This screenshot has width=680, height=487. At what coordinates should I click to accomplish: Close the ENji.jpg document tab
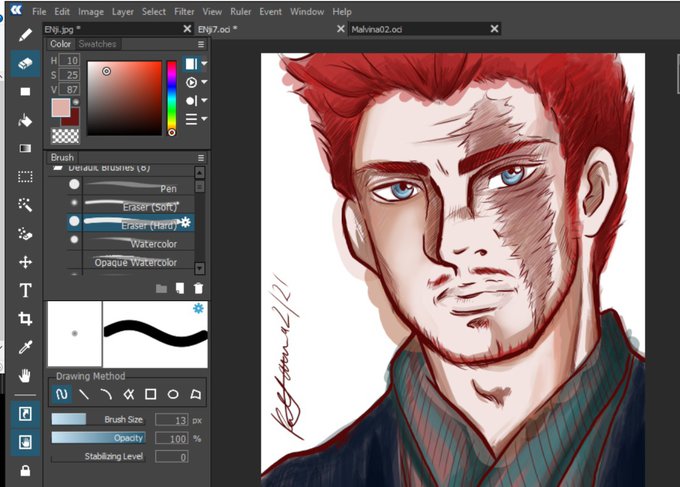pos(187,29)
